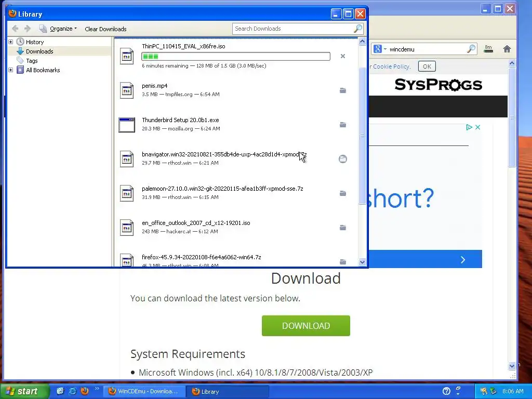The width and height of the screenshot is (532, 399).
Task: Launch Internet Explorer from Quick Launch
Action: (72, 391)
